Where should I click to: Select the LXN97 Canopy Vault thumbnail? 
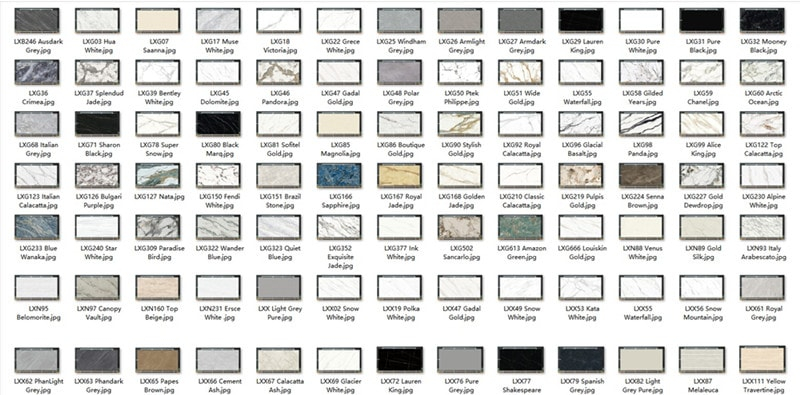[97, 287]
